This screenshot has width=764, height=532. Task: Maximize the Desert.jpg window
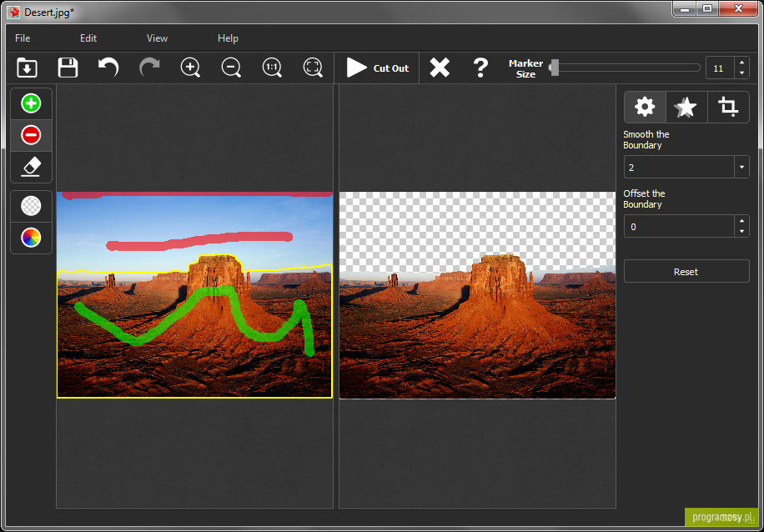pyautogui.click(x=707, y=8)
